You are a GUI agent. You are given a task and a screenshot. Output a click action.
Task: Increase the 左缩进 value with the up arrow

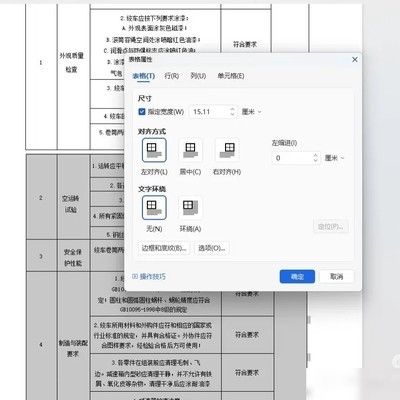[x=315, y=155]
